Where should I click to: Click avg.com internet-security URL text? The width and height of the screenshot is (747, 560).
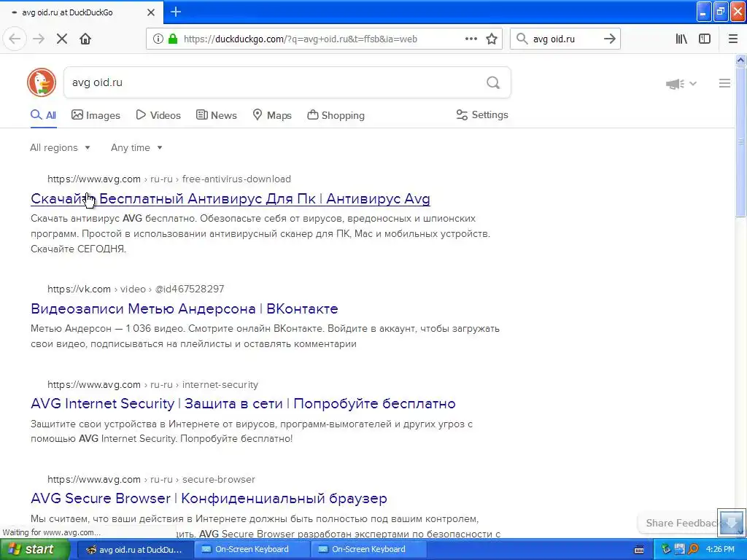[153, 385]
